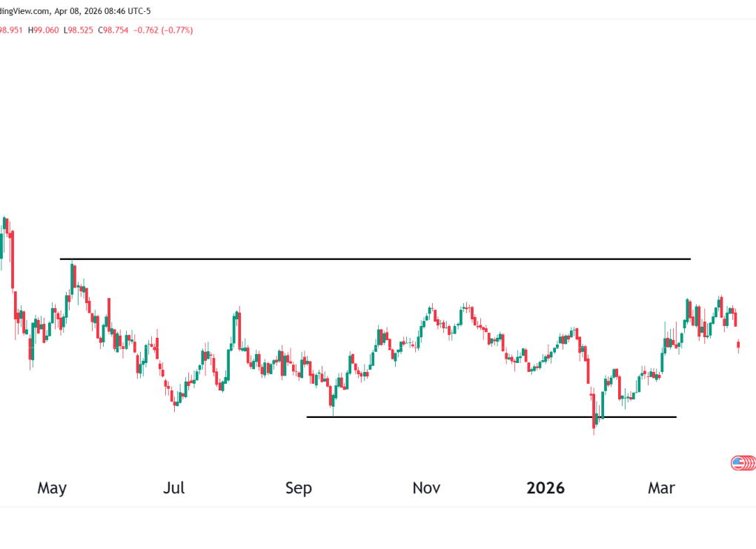Click the May label on time axis
Viewport: 756px width, 549px height.
coord(52,488)
